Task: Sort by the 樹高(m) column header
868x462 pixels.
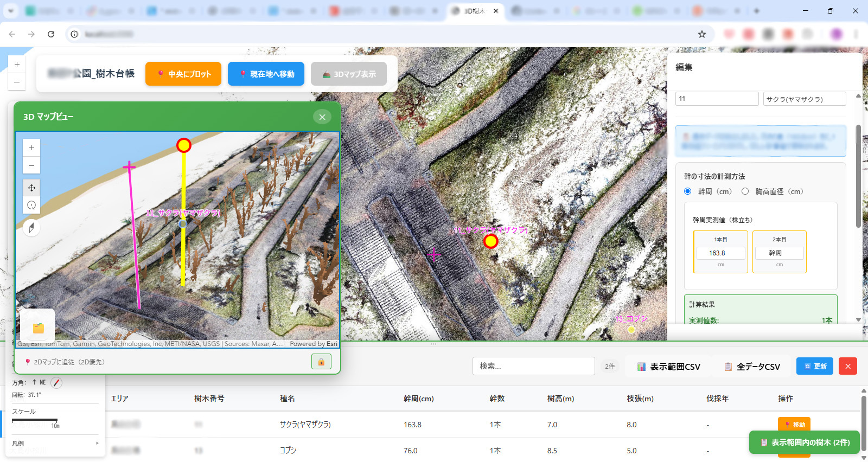Action: 560,399
